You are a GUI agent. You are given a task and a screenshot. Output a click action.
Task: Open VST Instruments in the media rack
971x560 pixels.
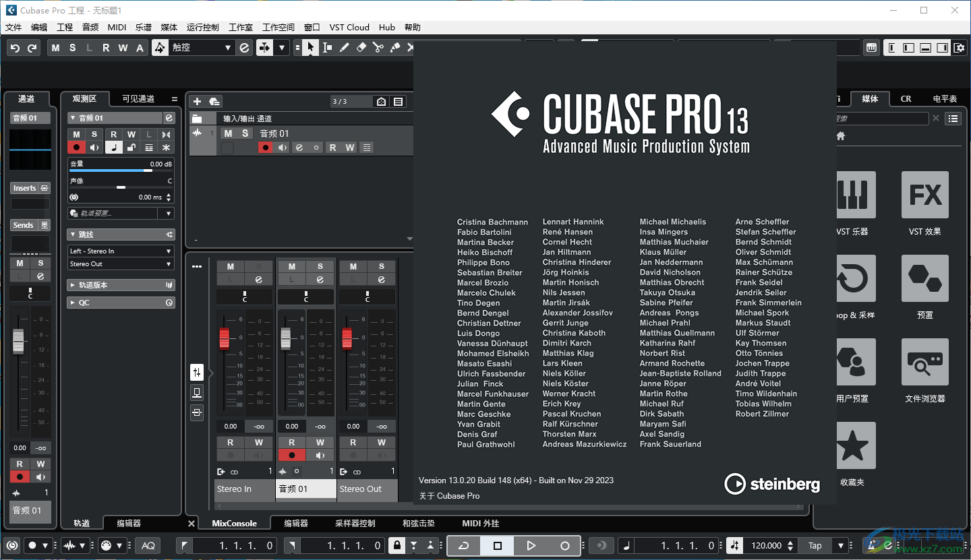[x=855, y=195]
